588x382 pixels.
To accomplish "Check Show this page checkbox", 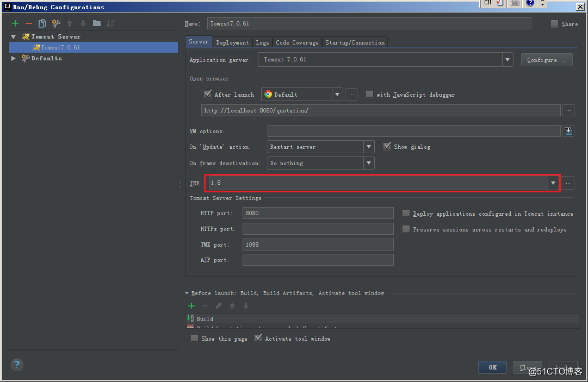I will point(194,338).
